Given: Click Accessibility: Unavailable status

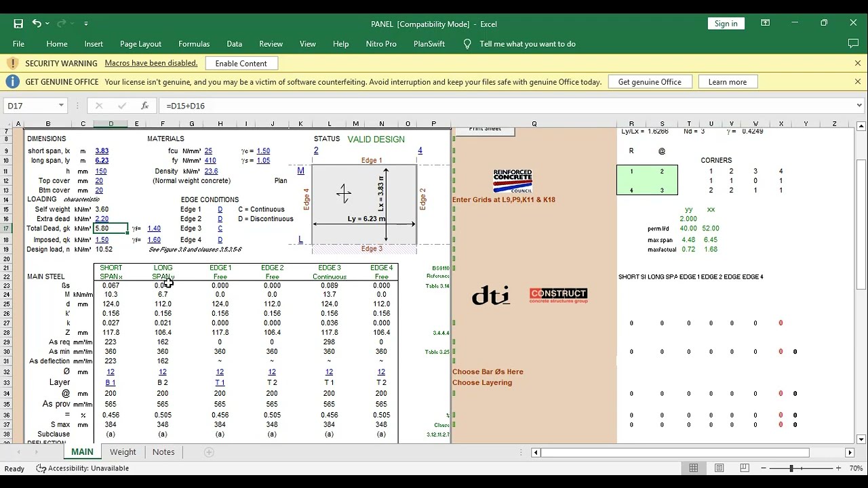Looking at the screenshot, I should point(82,468).
